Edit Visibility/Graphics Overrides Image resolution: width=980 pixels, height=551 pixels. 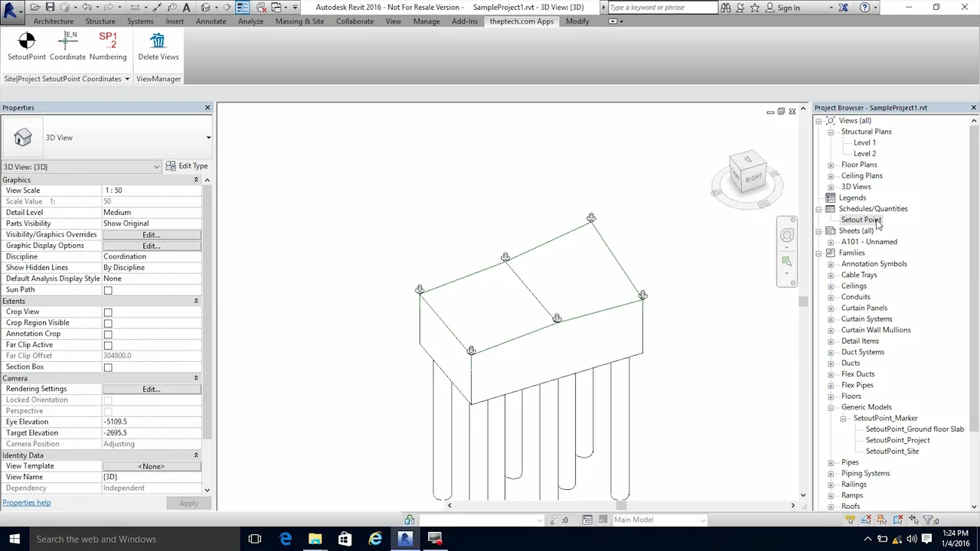pos(152,235)
